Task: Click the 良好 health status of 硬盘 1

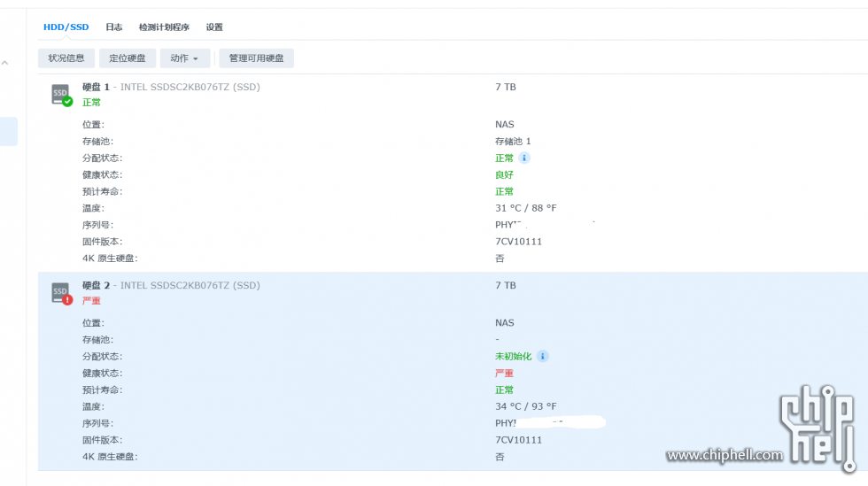Action: (504, 175)
